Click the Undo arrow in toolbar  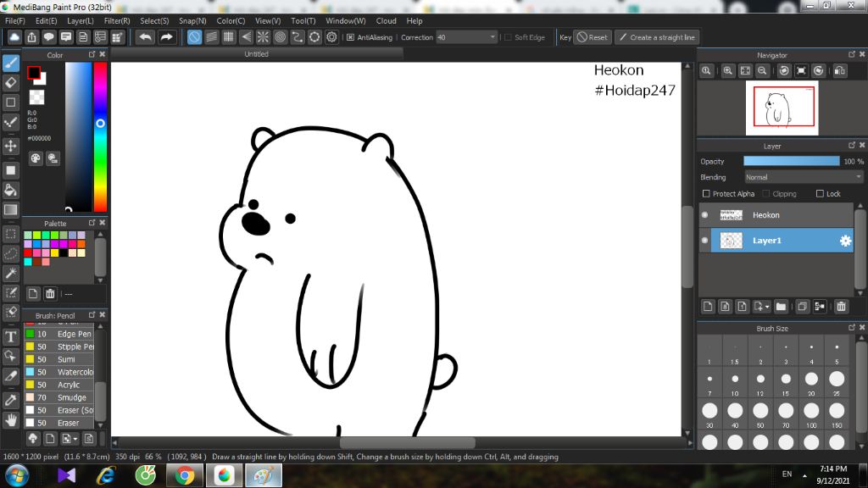[146, 37]
